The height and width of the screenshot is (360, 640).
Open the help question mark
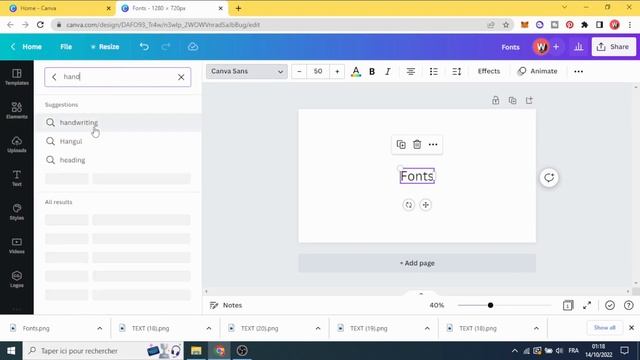tap(629, 305)
